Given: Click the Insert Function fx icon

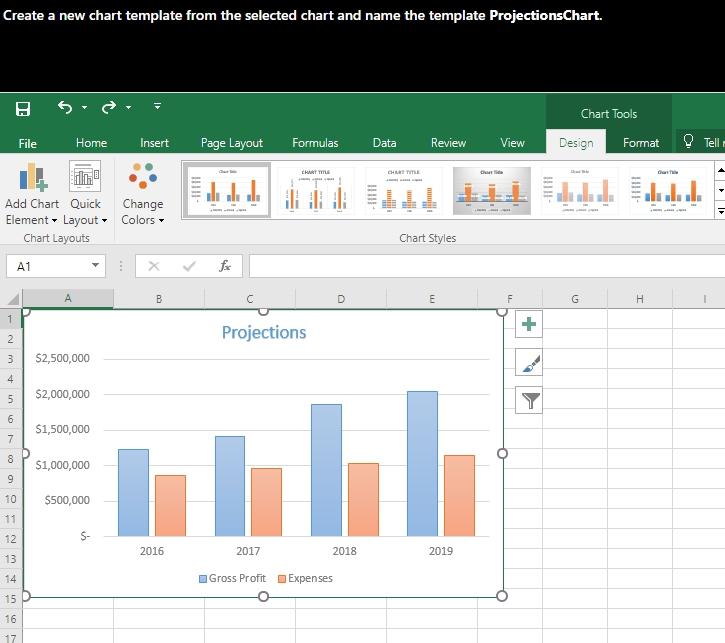Looking at the screenshot, I should 225,266.
